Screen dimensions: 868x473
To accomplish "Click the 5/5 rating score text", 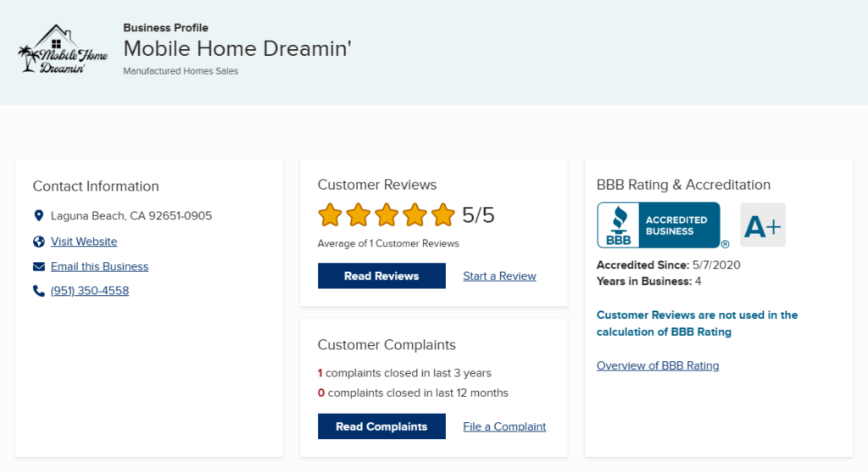I will click(x=478, y=215).
